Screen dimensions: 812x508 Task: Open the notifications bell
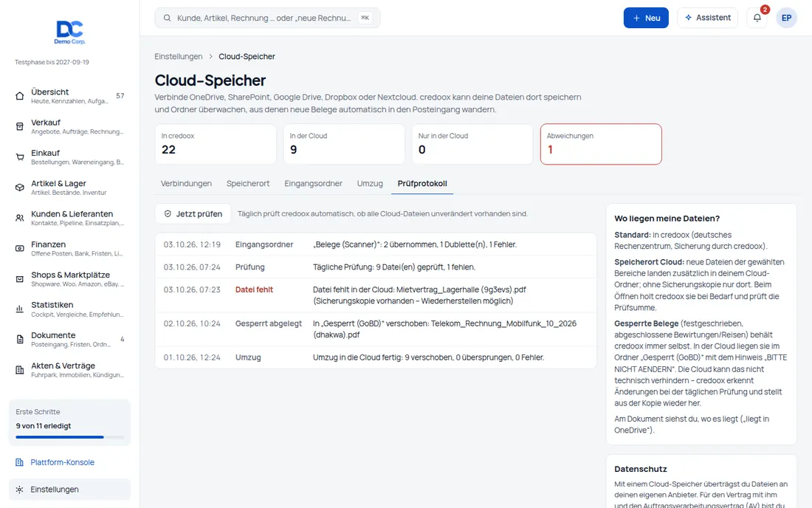(x=757, y=18)
